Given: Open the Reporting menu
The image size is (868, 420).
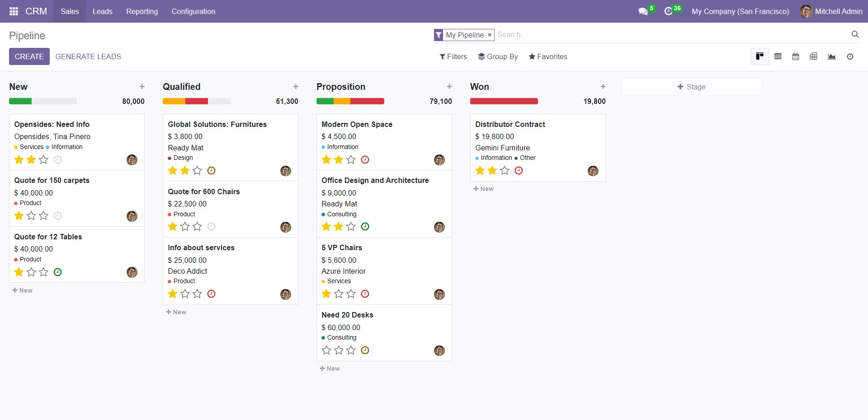Looking at the screenshot, I should click(x=142, y=11).
